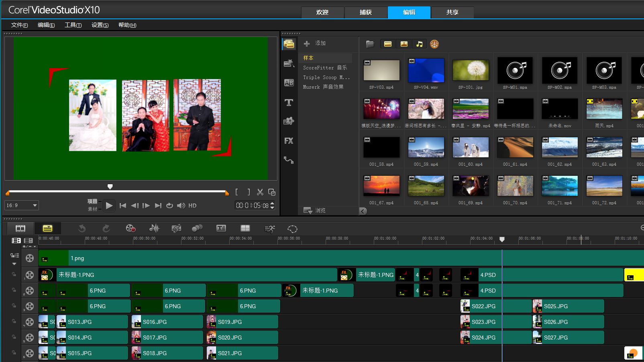Toggle video track enable reel icon
This screenshot has width=644, height=362.
(30, 258)
